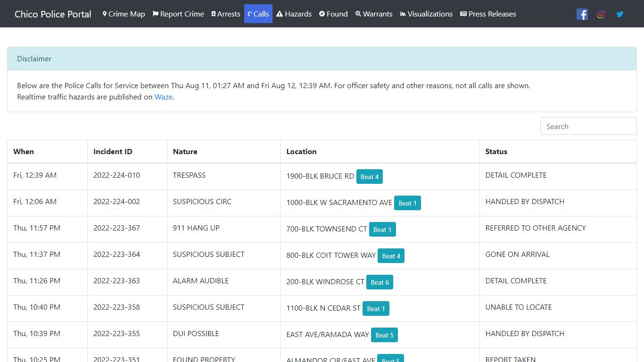
Task: Focus the Search input field
Action: click(588, 126)
